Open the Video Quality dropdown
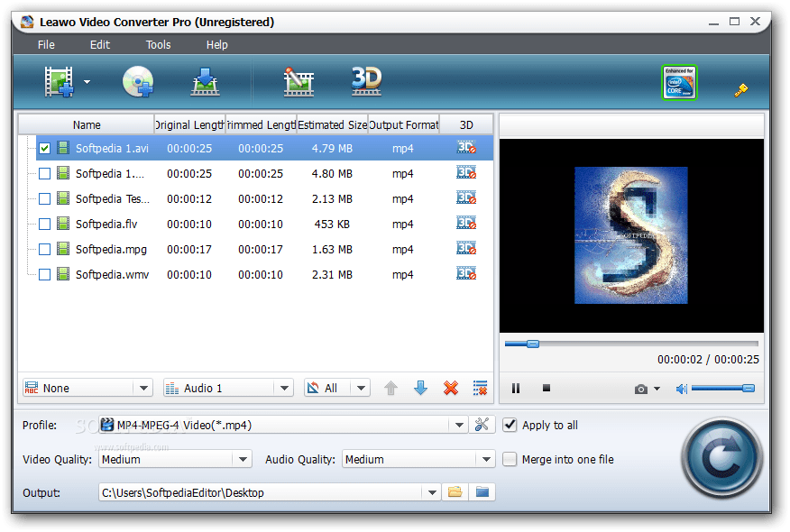The height and width of the screenshot is (532, 790). tap(244, 459)
